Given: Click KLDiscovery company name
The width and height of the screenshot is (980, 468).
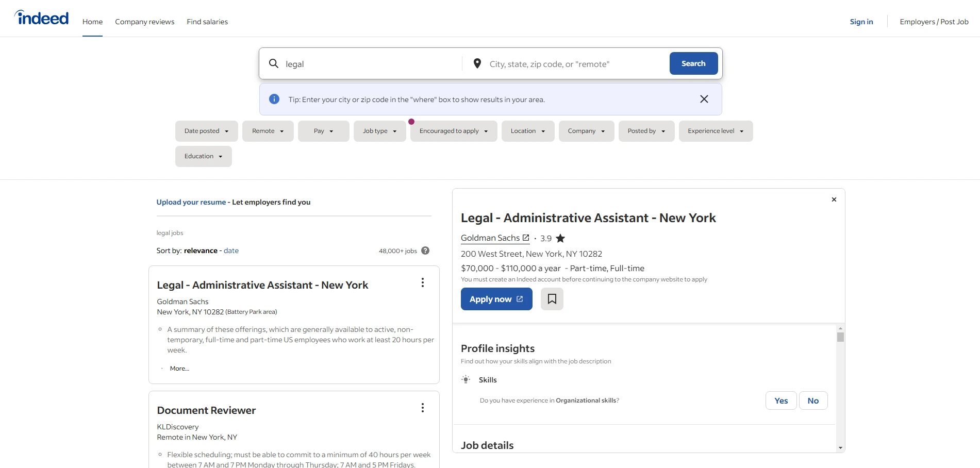Looking at the screenshot, I should (x=178, y=427).
